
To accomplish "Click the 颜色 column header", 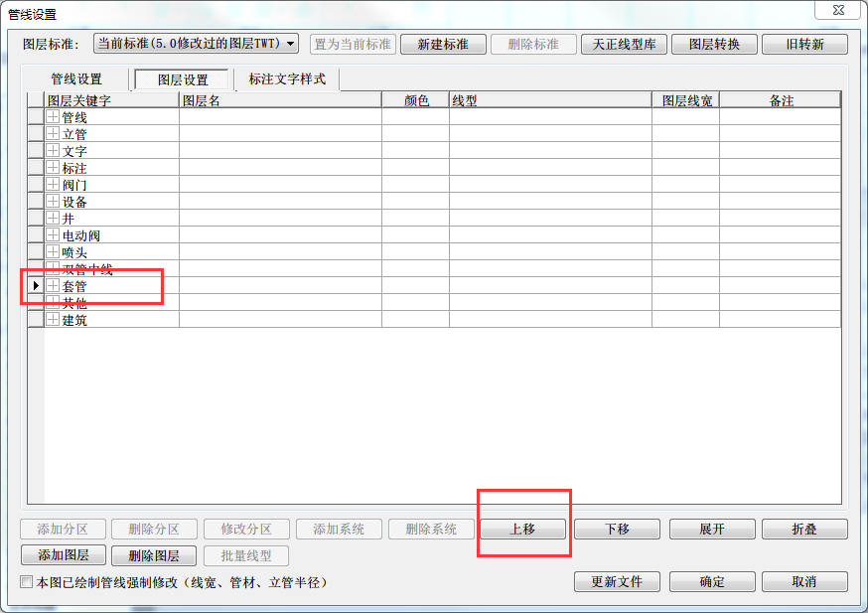I will (416, 100).
